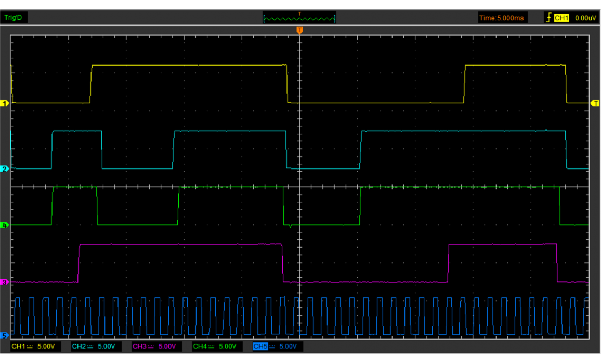Screen dimensions: 601x364
Task: Open the Time 5.000ms timebase setting
Action: 502,18
